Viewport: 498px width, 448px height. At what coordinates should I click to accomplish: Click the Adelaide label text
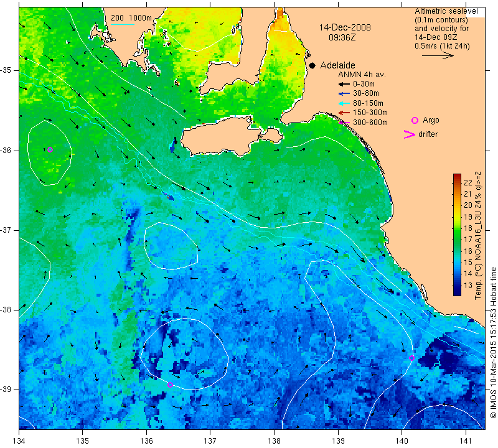pos(337,65)
